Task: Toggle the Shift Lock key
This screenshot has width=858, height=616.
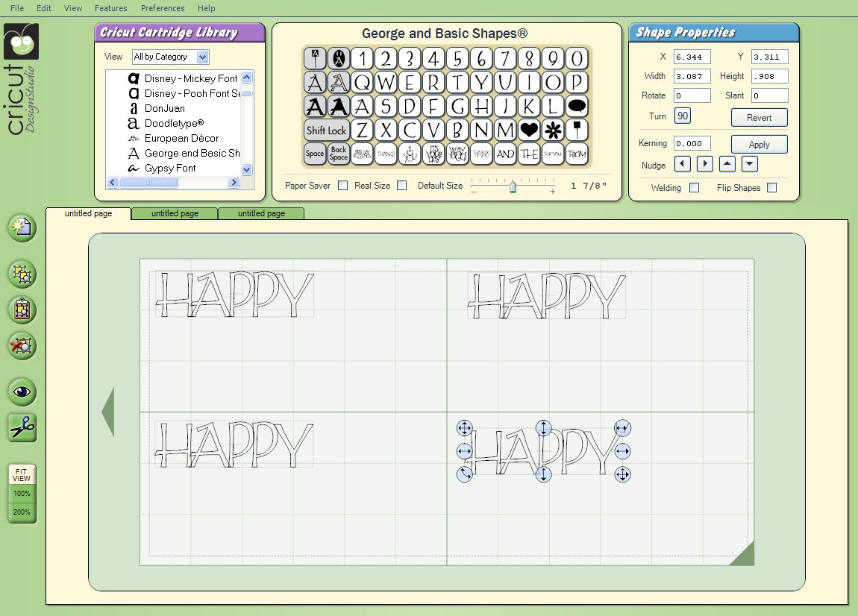Action: (x=326, y=131)
